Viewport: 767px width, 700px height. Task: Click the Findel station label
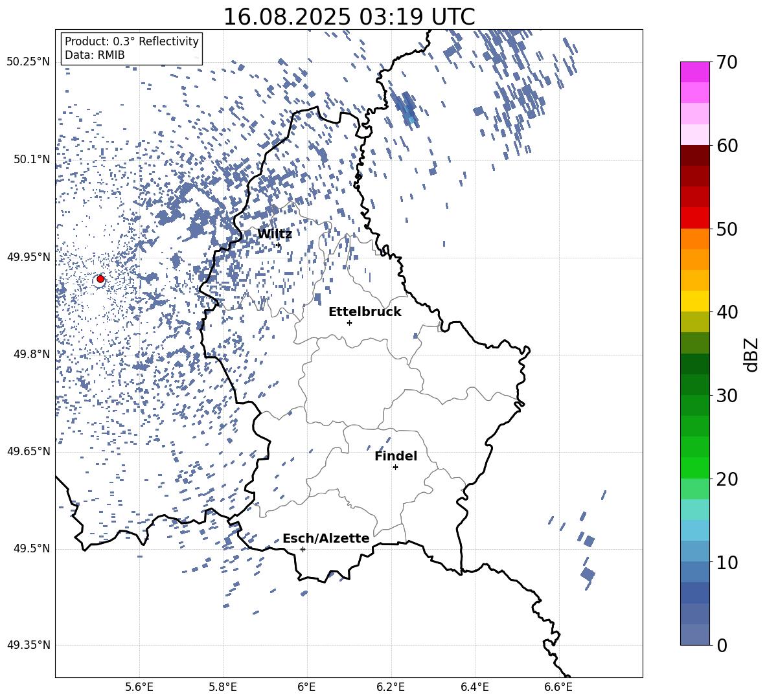396,456
